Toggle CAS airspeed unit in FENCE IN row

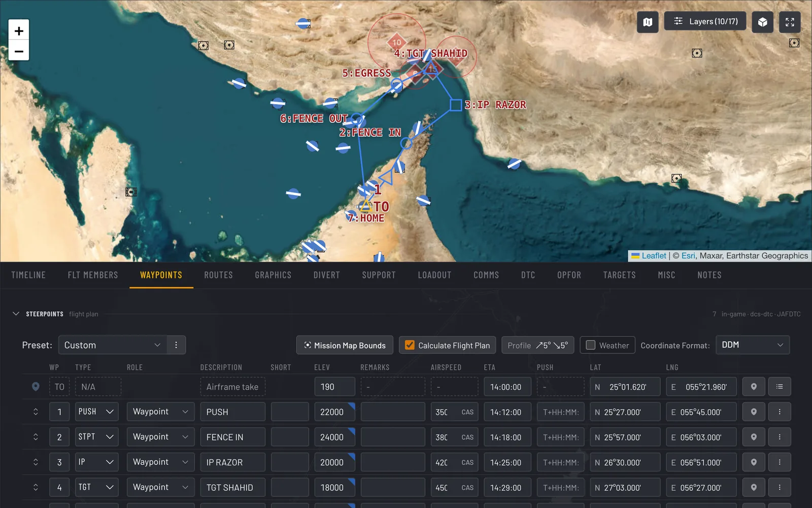(x=467, y=437)
